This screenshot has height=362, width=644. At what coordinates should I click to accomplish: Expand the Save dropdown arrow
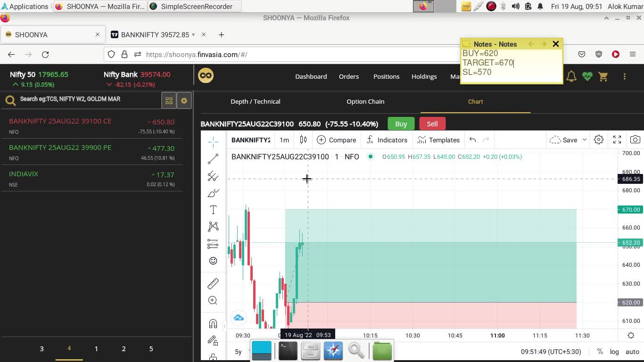[x=585, y=140]
